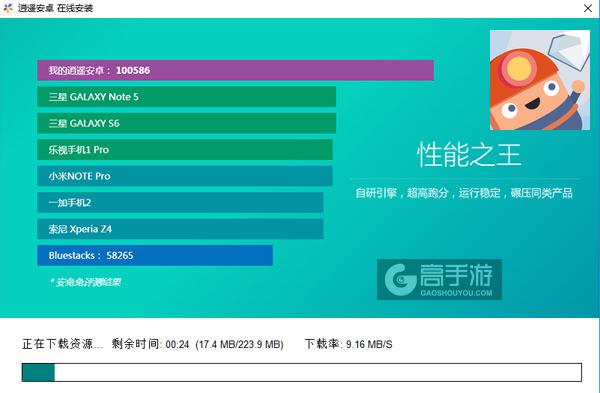
Task: Click the 安兔兔评测结果 footnote
Action: 86,282
